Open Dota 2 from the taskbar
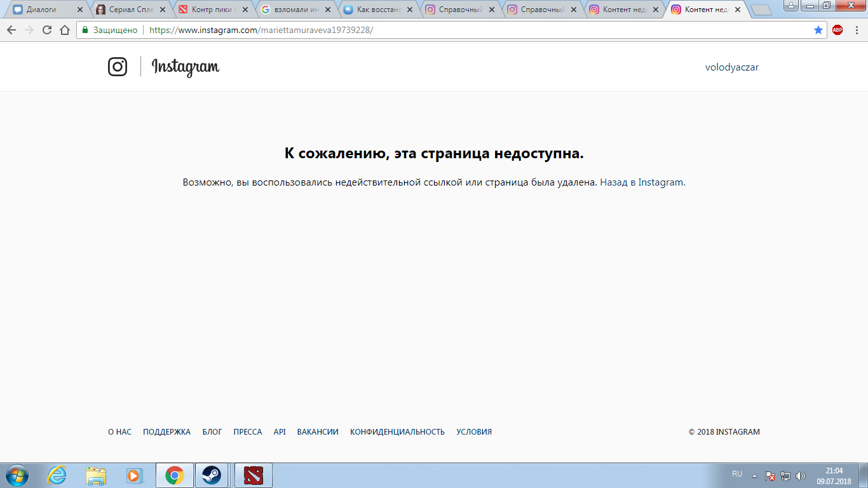Image resolution: width=868 pixels, height=488 pixels. click(254, 475)
